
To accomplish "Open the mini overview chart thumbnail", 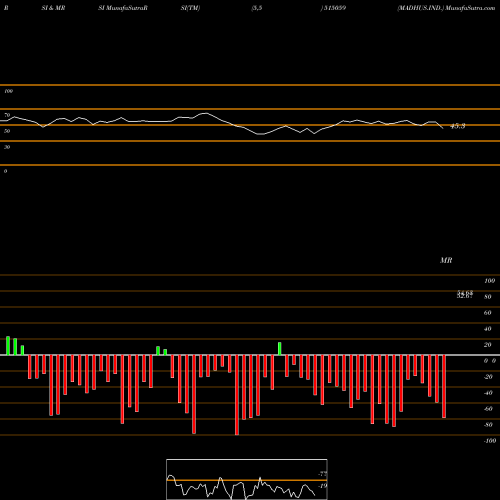I will click(247, 479).
